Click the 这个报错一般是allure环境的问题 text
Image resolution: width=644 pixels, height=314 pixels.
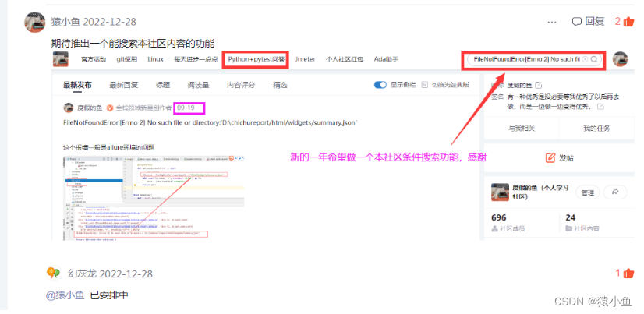pyautogui.click(x=109, y=148)
